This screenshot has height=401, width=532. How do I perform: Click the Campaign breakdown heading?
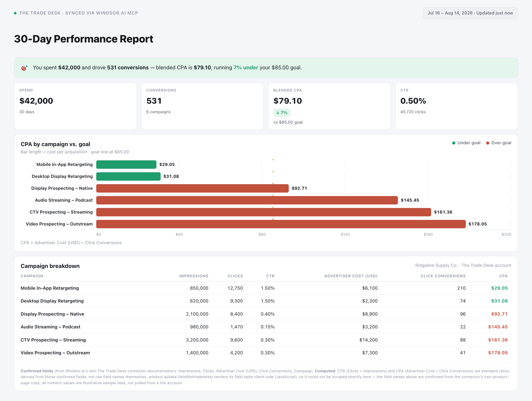(x=50, y=266)
